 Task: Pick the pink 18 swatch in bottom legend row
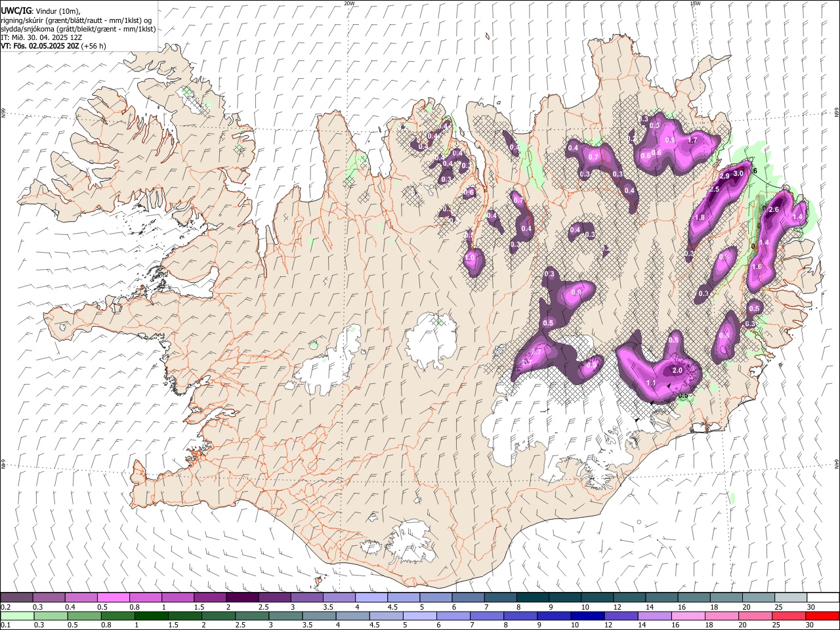(x=722, y=616)
